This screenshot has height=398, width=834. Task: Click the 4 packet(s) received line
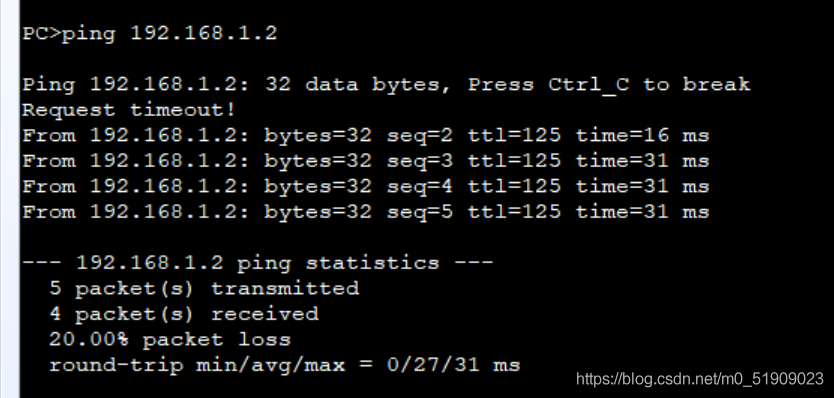click(184, 314)
